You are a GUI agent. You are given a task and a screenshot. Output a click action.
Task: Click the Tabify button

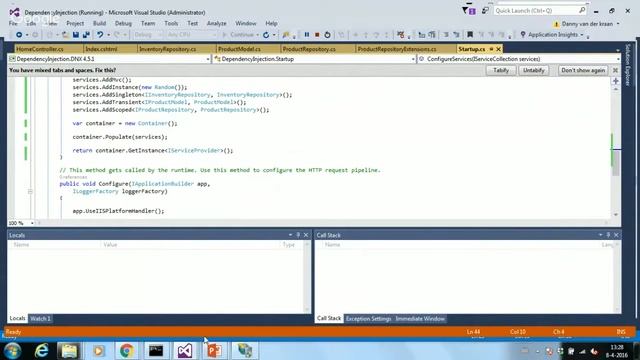[501, 70]
